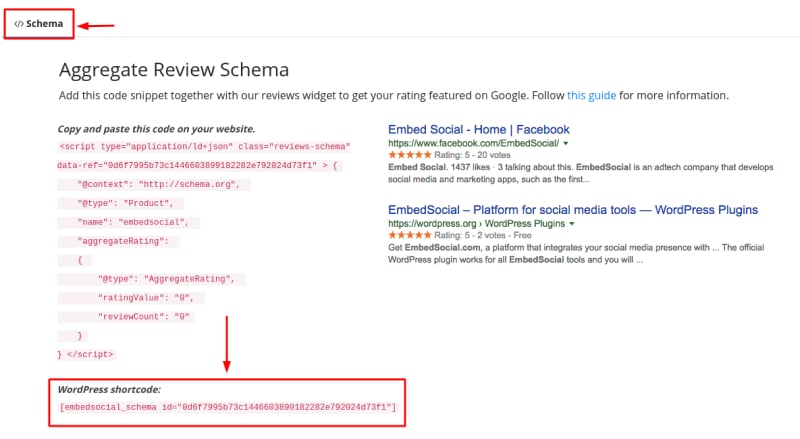Screen dimensions: 800x439
Task: Click the script type opening code line
Action: (x=205, y=147)
